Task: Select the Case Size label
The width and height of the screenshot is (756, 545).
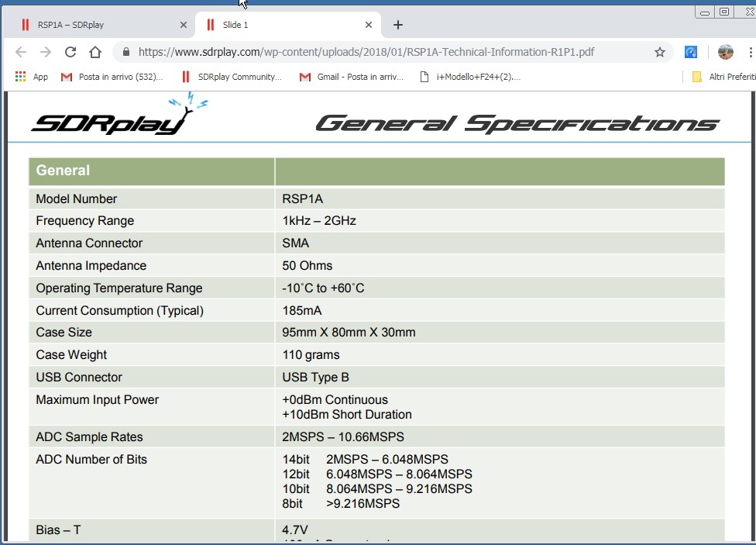Action: (64, 333)
